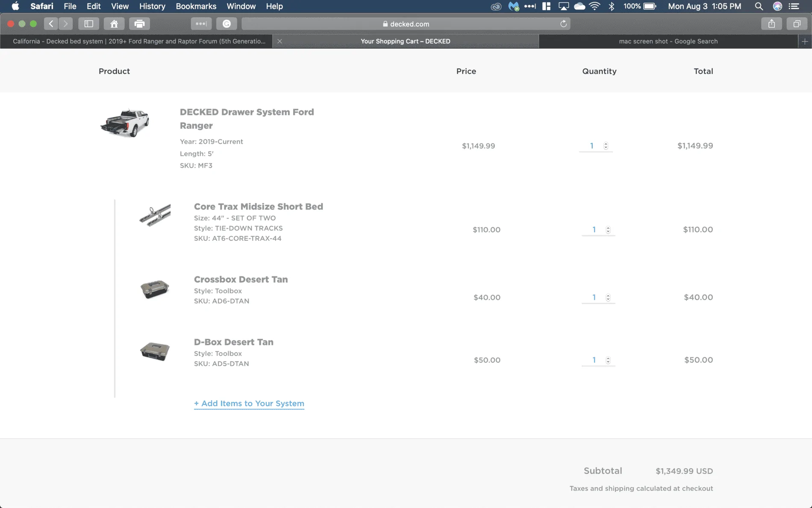Viewport: 812px width, 508px height.
Task: Switch to the Google Search tab
Action: pyautogui.click(x=668, y=41)
